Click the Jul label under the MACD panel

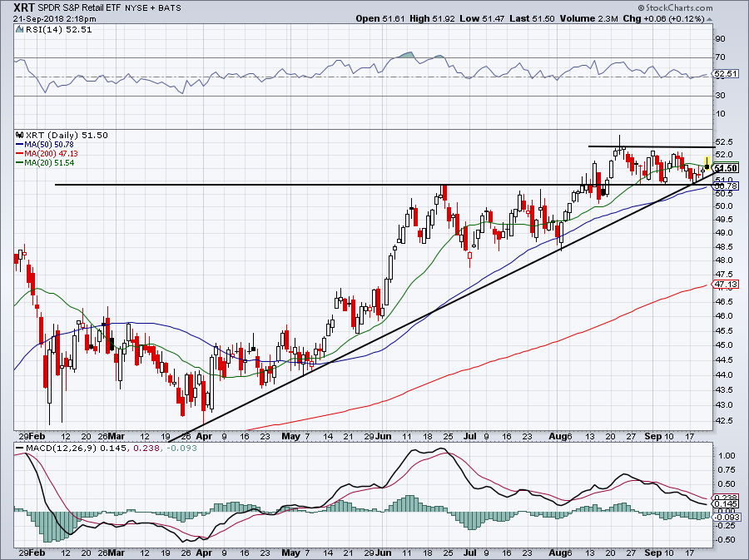[470, 553]
